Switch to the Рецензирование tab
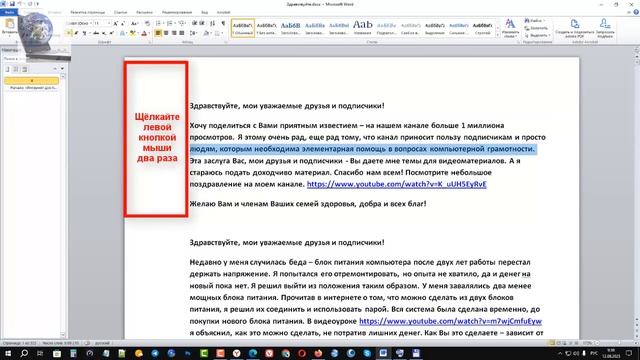Screen dimensions: 640x360 coord(176,12)
